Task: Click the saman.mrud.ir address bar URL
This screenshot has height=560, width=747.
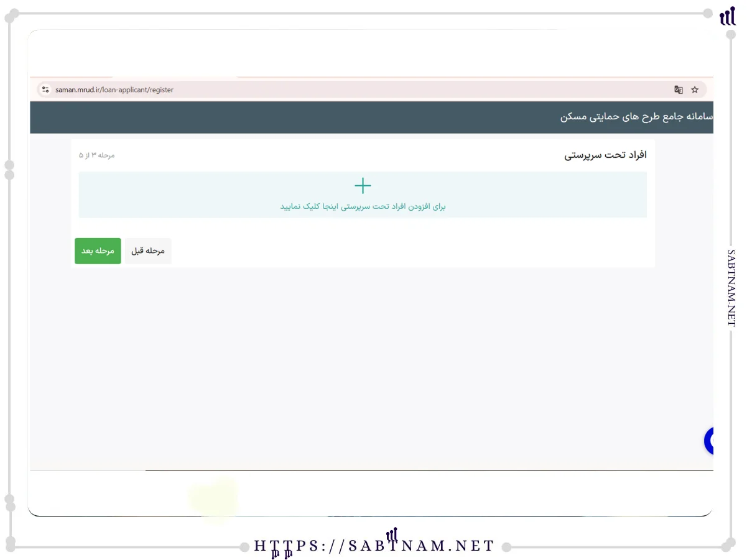Action: tap(114, 90)
